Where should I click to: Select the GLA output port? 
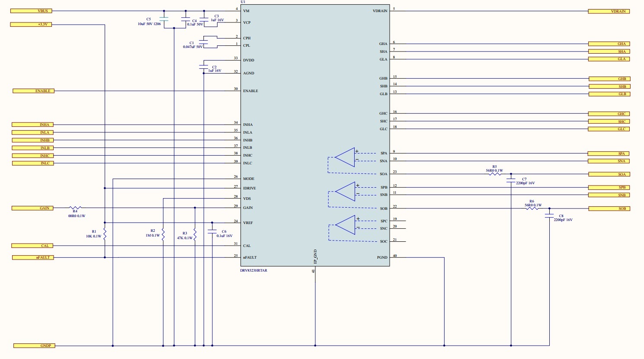pos(609,59)
